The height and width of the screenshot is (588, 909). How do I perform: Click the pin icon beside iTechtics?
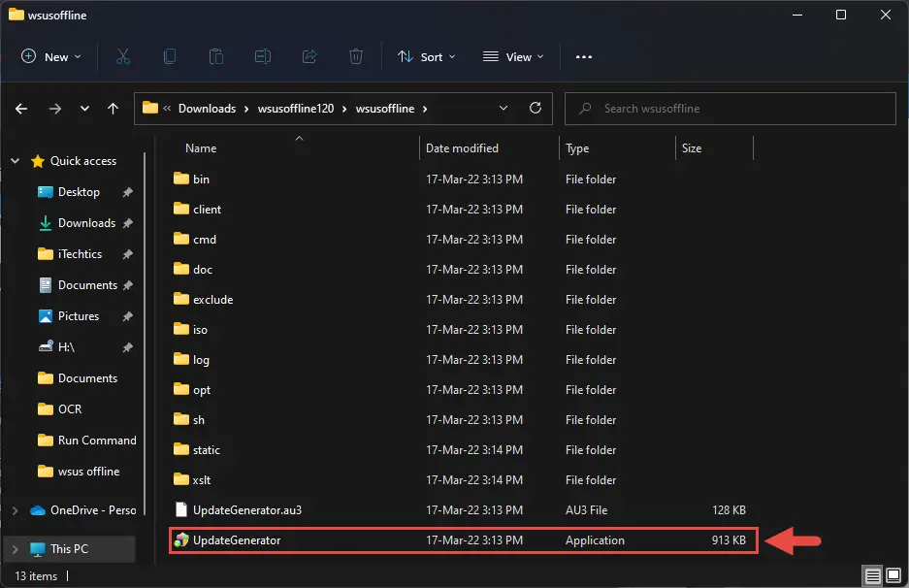[127, 254]
